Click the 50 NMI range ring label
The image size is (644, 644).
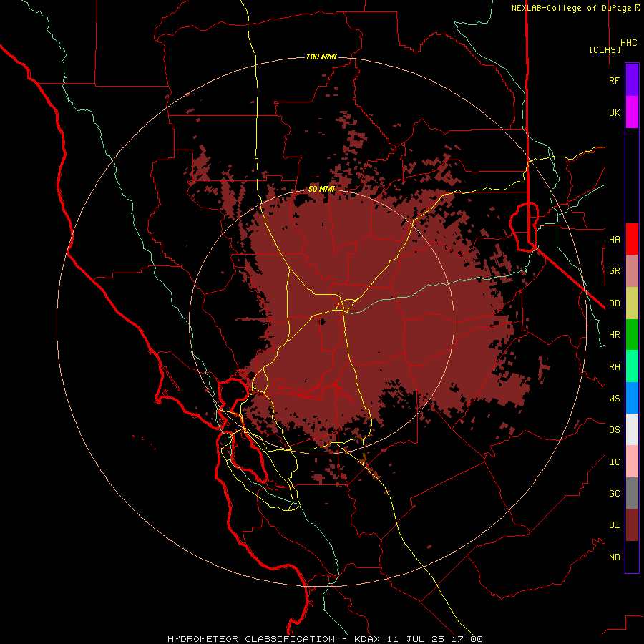pyautogui.click(x=321, y=189)
